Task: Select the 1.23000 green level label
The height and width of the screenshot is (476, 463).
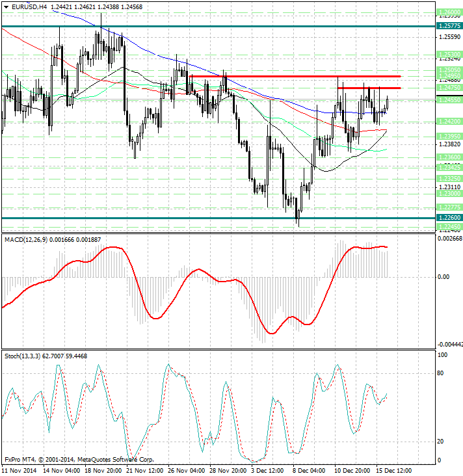Action: point(450,194)
